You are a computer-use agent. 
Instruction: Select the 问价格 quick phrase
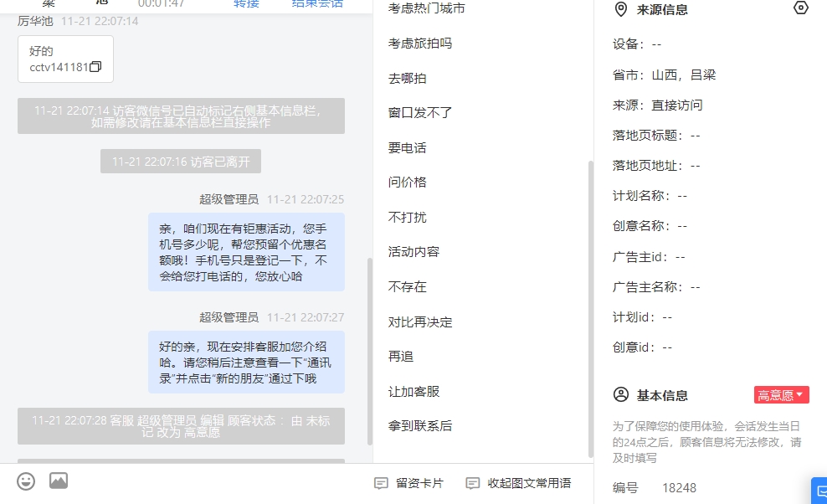click(x=407, y=182)
